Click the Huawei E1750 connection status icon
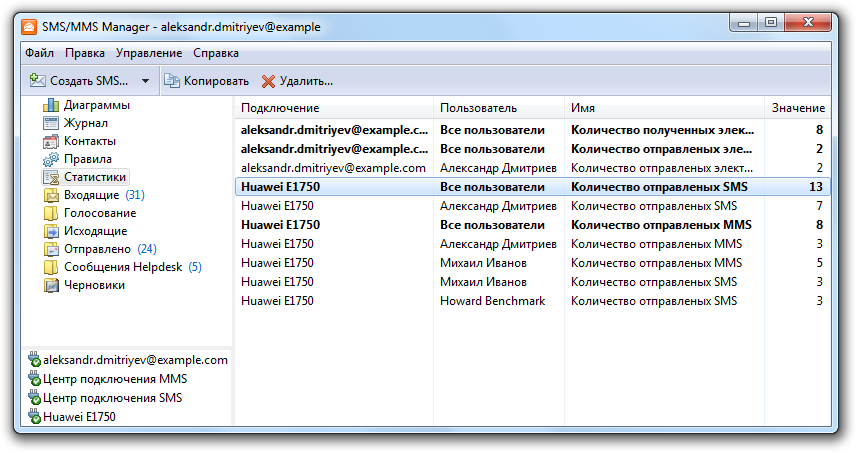This screenshot has height=453, width=857. tap(33, 417)
